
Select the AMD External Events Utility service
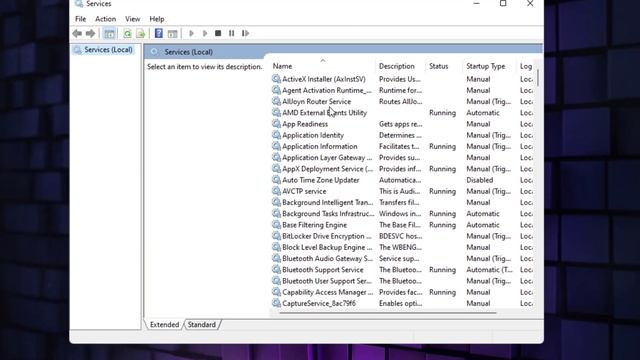[324, 113]
